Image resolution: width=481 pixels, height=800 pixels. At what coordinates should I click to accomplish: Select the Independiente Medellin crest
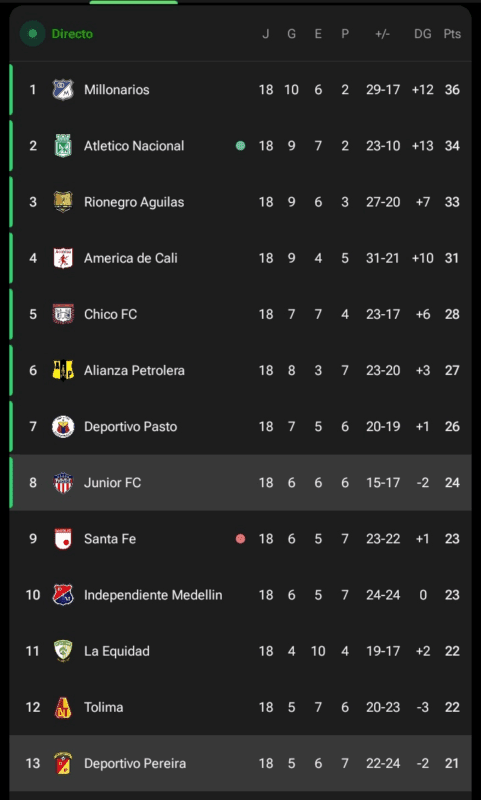(63, 595)
